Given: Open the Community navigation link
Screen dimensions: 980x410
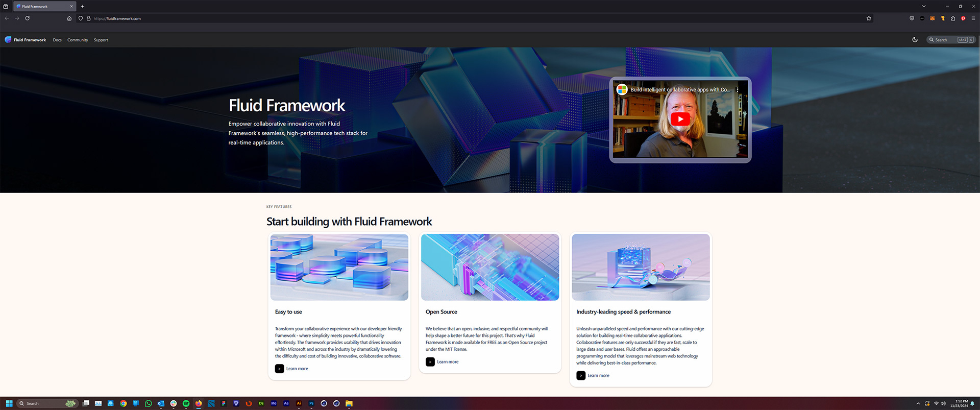Looking at the screenshot, I should (78, 40).
